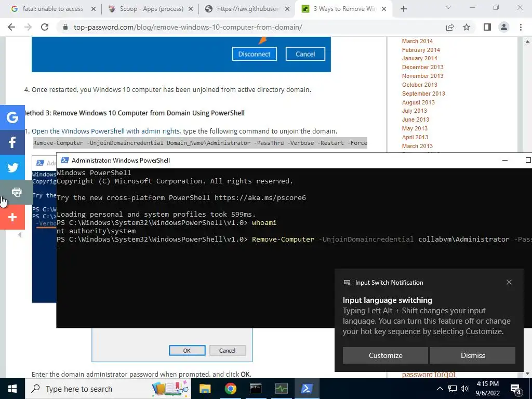
Task: Open File Explorer from taskbar
Action: click(205, 389)
